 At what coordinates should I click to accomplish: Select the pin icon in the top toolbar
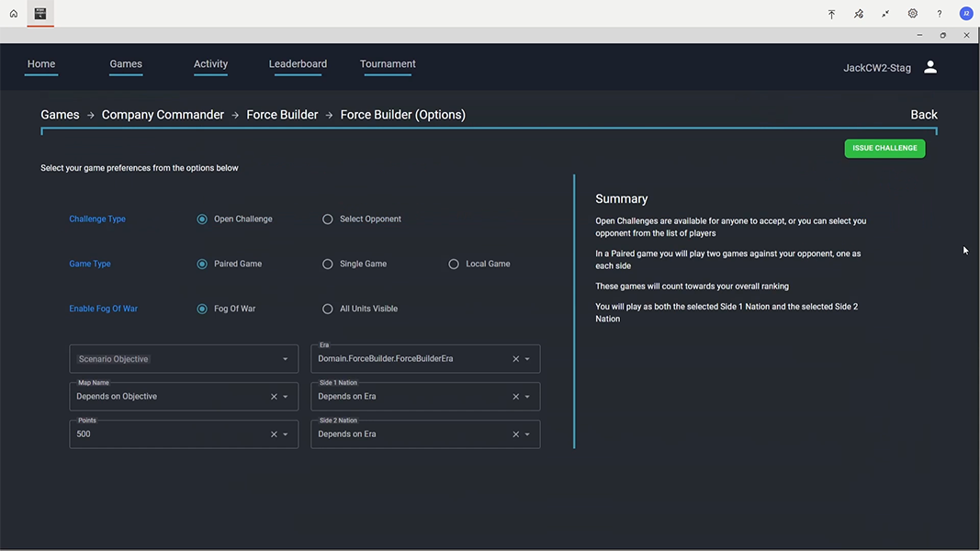[858, 13]
